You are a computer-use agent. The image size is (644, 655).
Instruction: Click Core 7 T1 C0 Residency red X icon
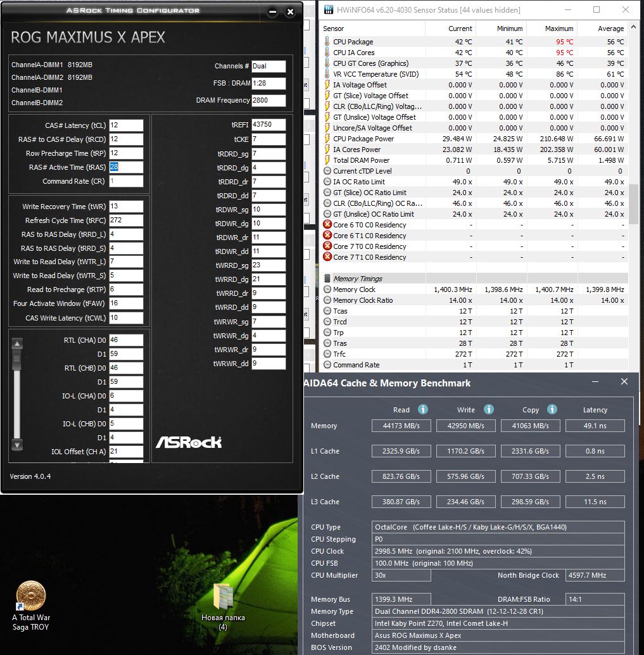tap(327, 257)
